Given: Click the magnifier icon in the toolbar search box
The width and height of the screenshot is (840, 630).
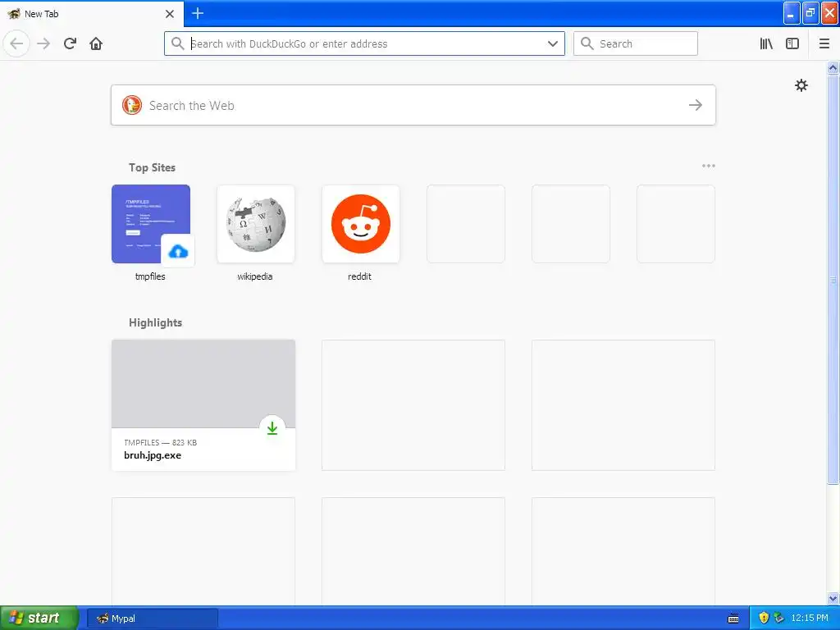Looking at the screenshot, I should pos(587,43).
